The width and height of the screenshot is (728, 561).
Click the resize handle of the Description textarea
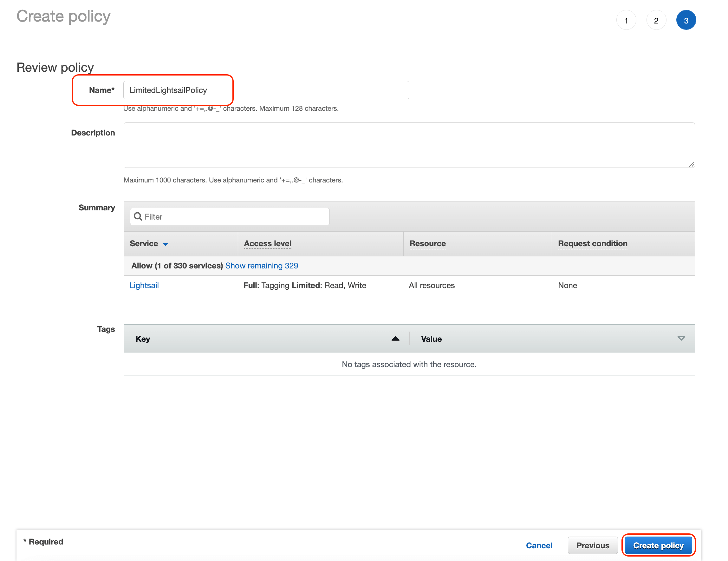point(691,164)
